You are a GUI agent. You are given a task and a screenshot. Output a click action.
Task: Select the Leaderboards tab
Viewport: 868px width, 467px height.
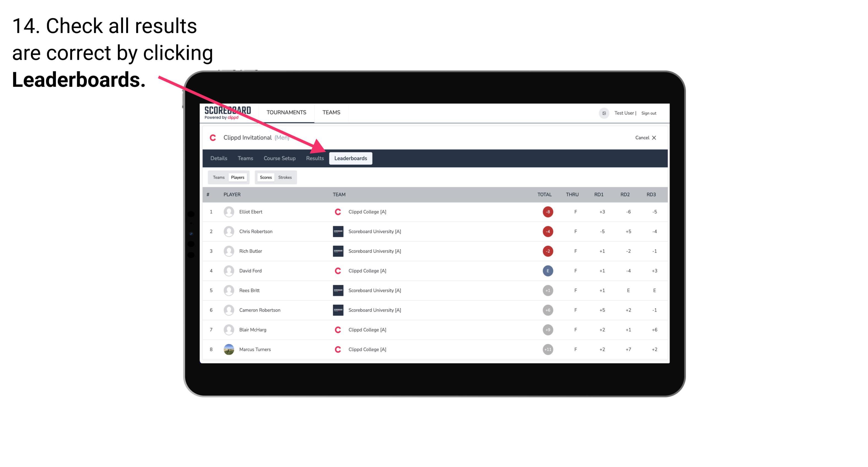(351, 158)
